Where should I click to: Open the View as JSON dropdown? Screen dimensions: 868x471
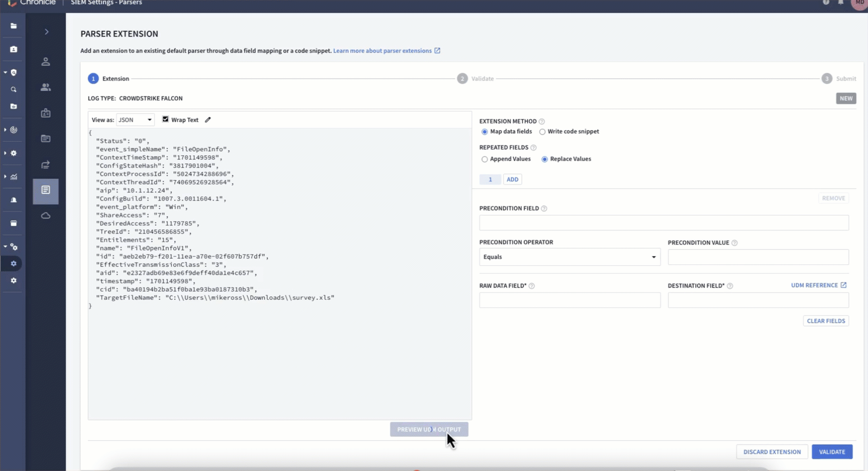[x=135, y=120]
